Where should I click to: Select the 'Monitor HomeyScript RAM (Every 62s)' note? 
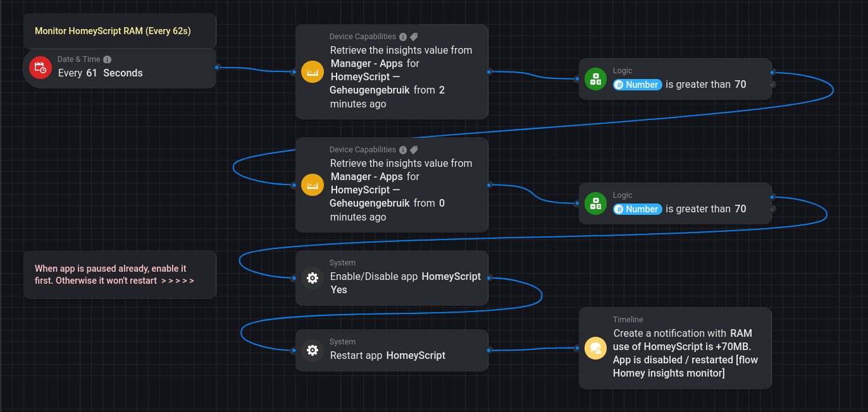pos(120,31)
